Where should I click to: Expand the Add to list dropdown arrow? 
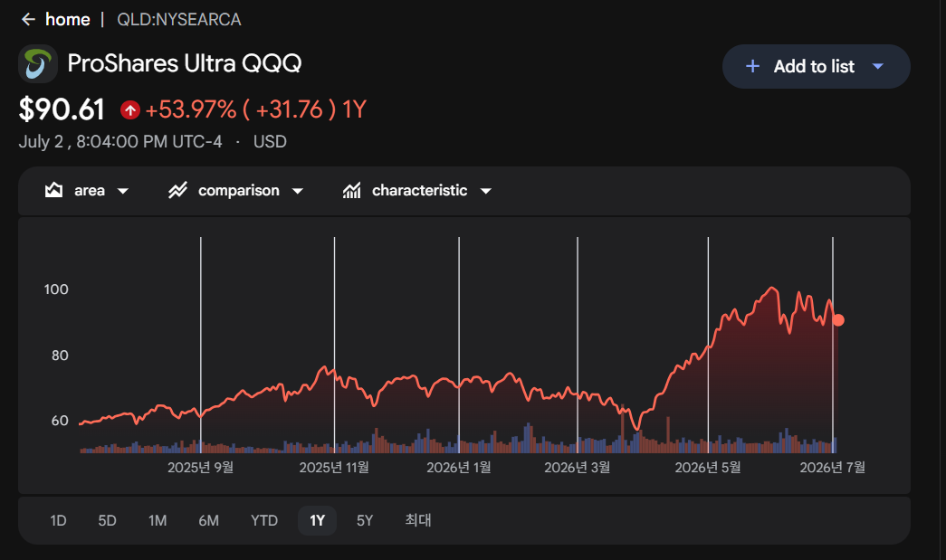pos(878,66)
